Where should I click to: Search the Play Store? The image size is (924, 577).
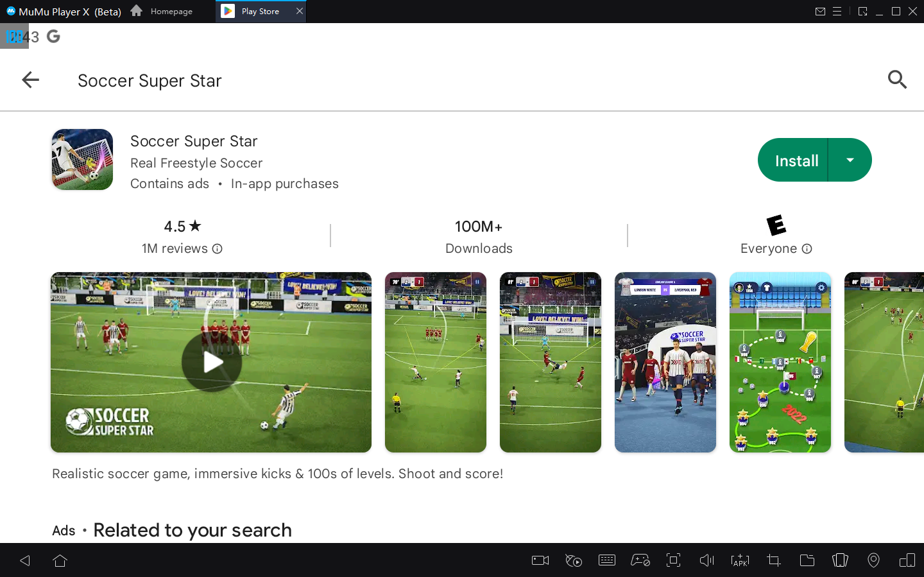(897, 80)
